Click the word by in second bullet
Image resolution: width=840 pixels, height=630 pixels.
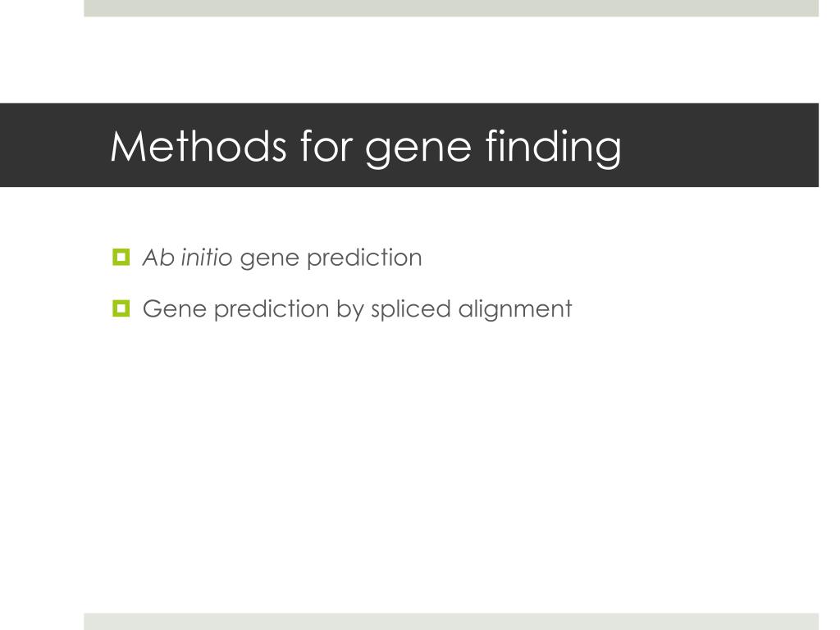[349, 311]
